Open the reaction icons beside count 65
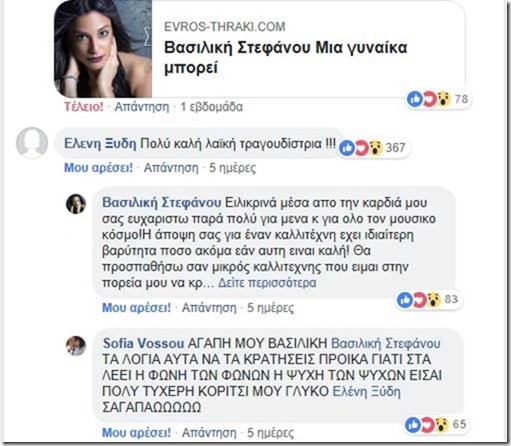Image resolution: width=511 pixels, height=446 pixels. [x=427, y=424]
